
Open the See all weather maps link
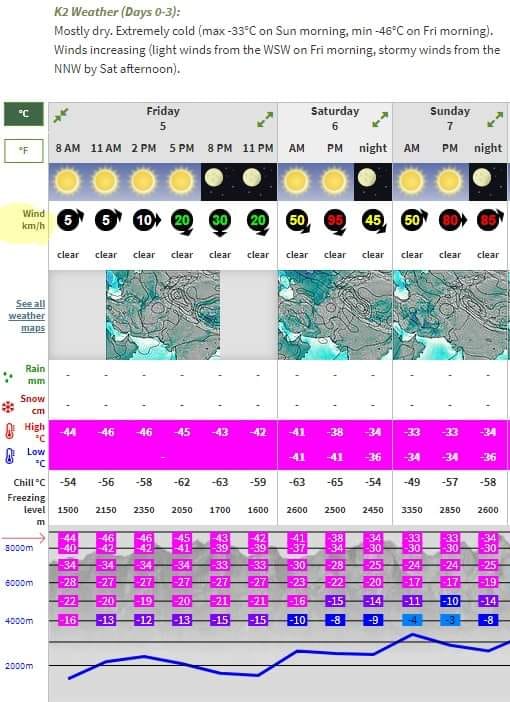pyautogui.click(x=27, y=316)
